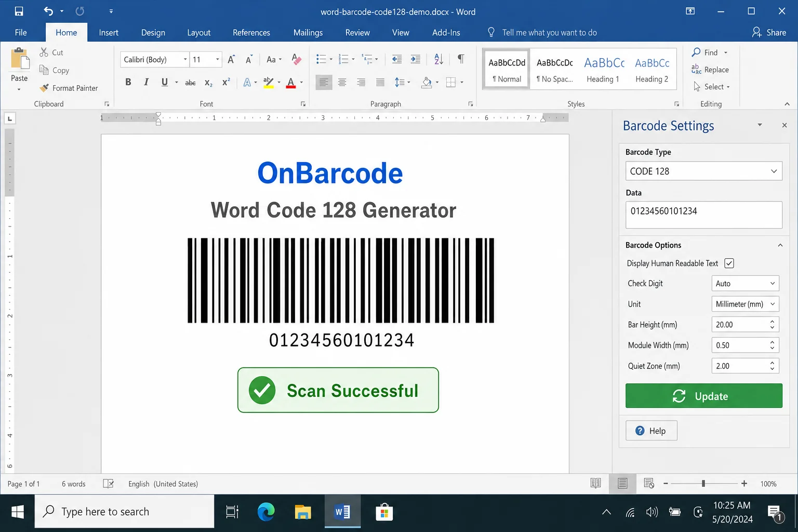Open the proofing errors icon in status bar
The image size is (798, 532).
(108, 484)
